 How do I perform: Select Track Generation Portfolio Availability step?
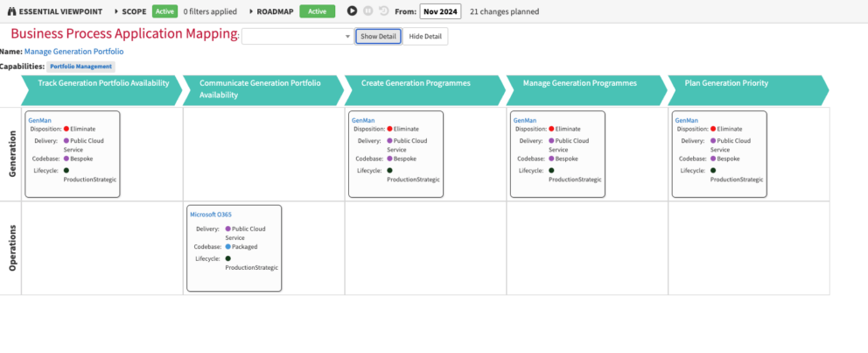101,89
